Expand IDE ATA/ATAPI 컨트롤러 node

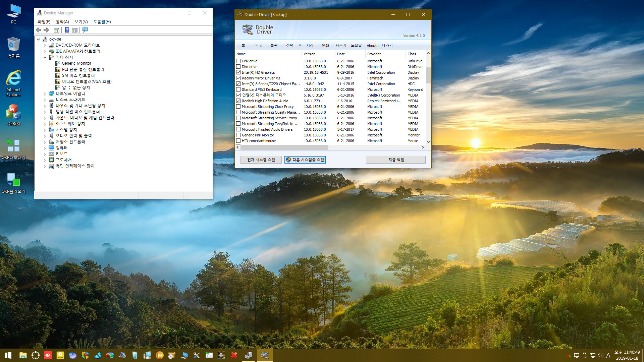coord(45,51)
